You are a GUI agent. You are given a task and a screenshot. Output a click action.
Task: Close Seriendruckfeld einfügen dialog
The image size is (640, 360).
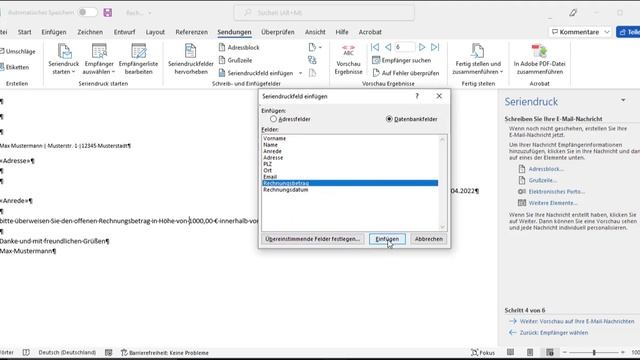coord(439,96)
